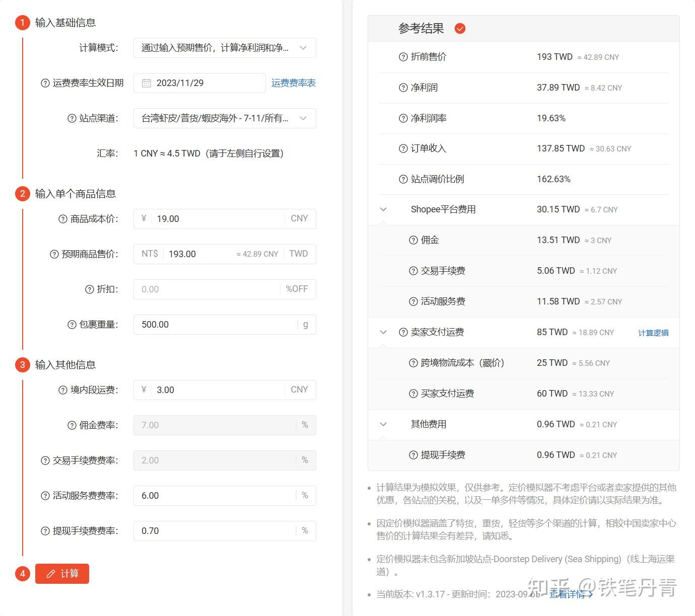Click help icon beside 交易手续费费率
This screenshot has height=616, width=695.
pyautogui.click(x=45, y=460)
